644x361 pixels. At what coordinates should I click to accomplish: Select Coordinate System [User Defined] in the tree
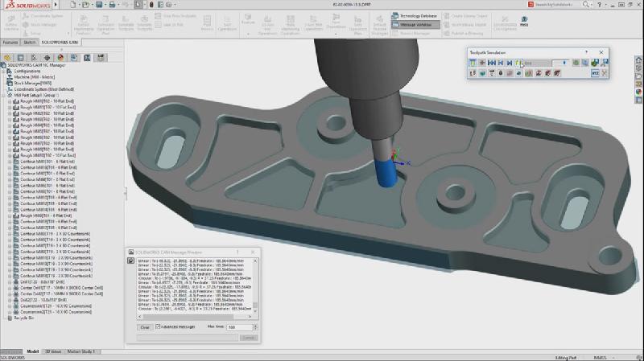pyautogui.click(x=43, y=89)
